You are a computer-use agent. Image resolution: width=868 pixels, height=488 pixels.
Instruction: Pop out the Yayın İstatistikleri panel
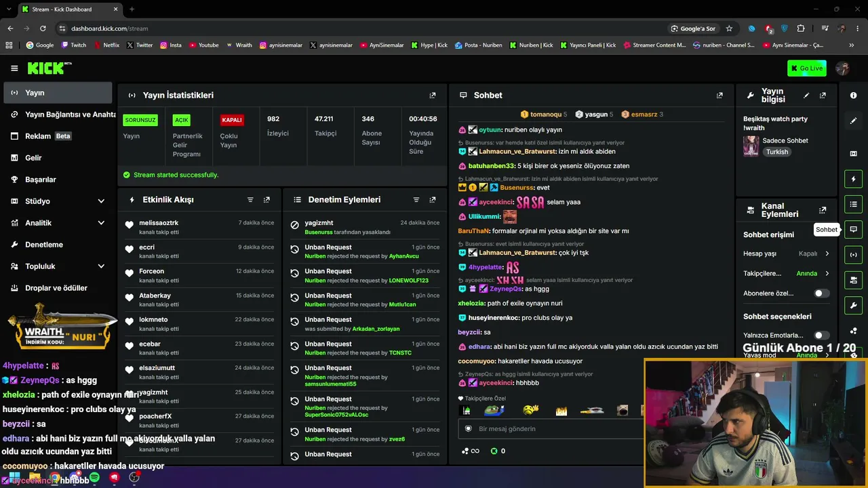(433, 96)
